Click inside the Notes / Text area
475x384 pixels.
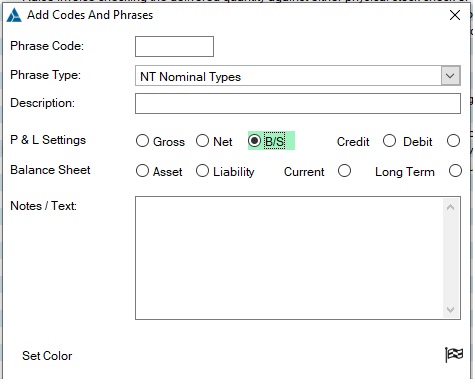point(289,258)
